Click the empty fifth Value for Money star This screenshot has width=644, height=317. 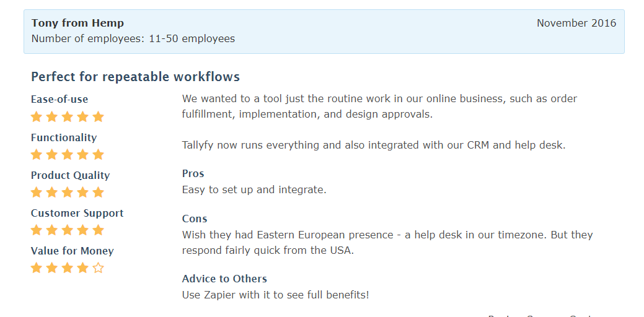[x=98, y=268]
